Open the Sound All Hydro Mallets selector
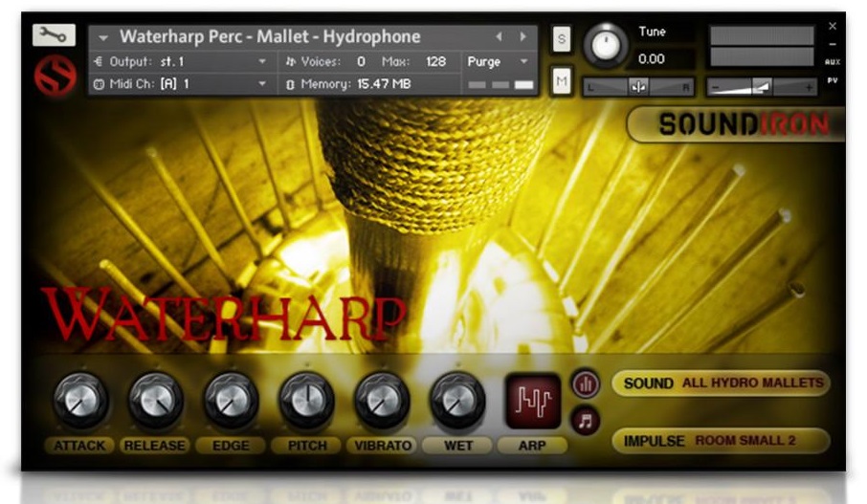The height and width of the screenshot is (504, 867). pyautogui.click(x=721, y=383)
